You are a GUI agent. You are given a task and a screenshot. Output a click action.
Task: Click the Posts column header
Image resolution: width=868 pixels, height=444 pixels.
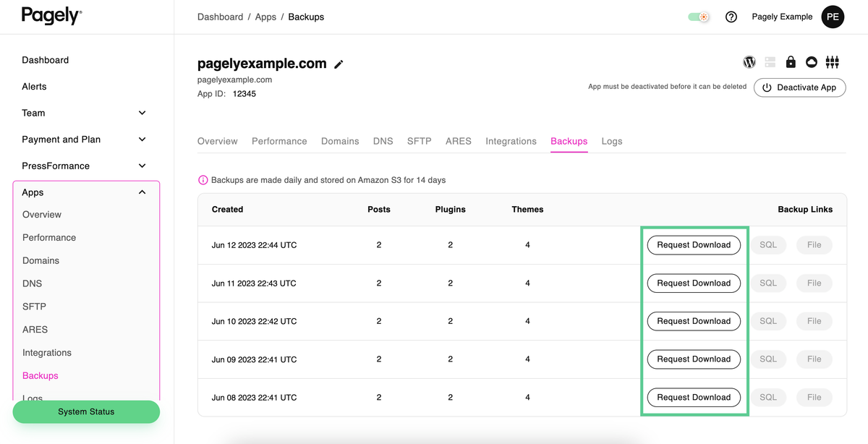point(379,209)
